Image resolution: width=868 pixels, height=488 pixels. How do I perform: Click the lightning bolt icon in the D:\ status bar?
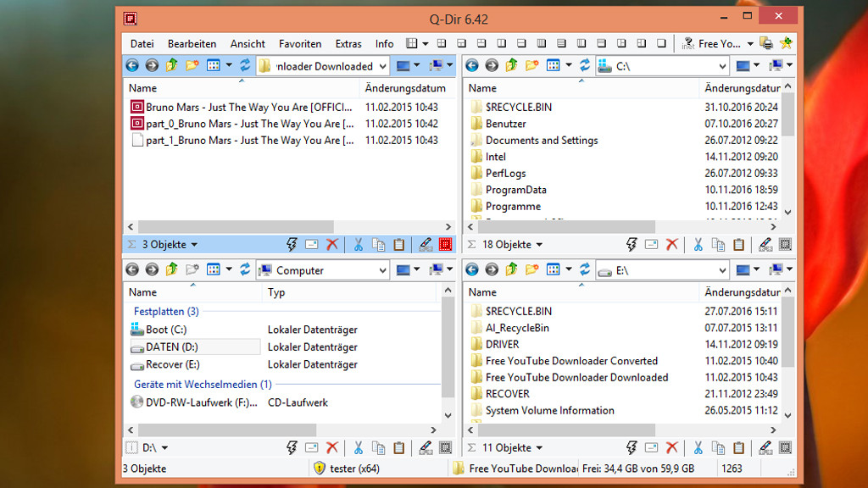(x=292, y=447)
